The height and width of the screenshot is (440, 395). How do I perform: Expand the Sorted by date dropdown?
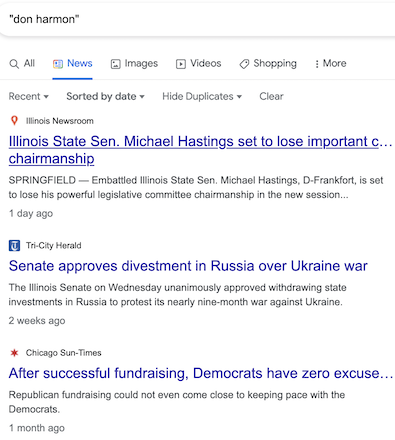tap(105, 96)
